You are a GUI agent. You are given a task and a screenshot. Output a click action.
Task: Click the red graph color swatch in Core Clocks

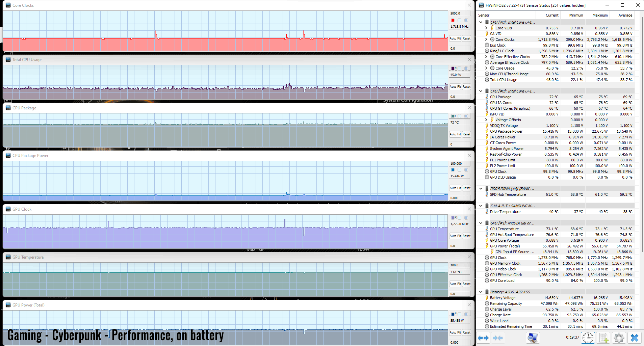pyautogui.click(x=453, y=20)
